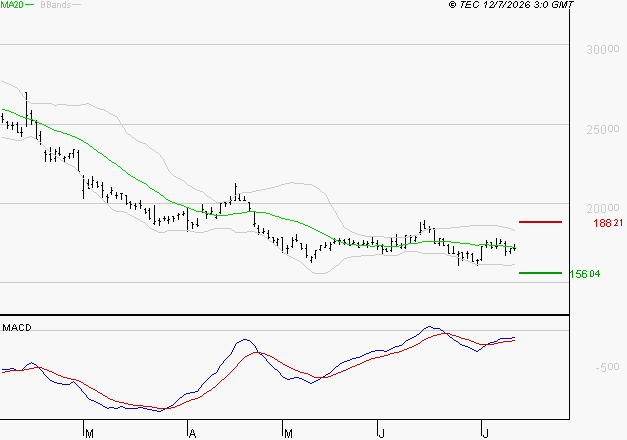Viewport: 627px width, 440px height.
Task: Click the MACD panel label
Action: click(x=17, y=328)
